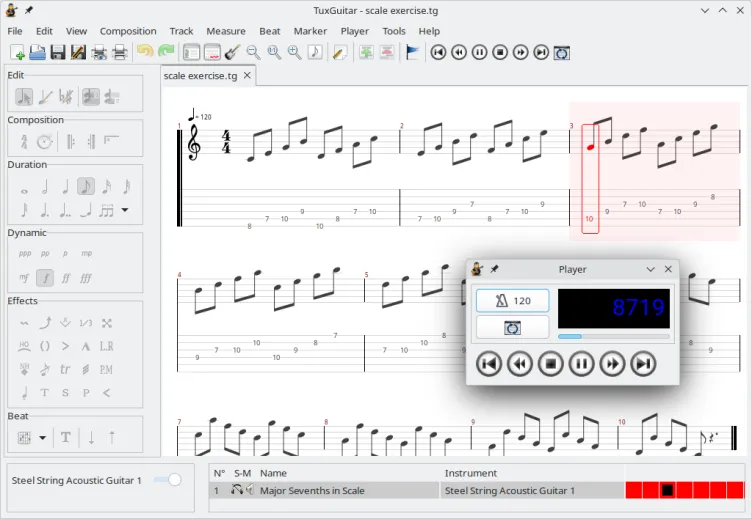This screenshot has width=752, height=519.
Task: Pause playback in the Player window
Action: coord(581,364)
